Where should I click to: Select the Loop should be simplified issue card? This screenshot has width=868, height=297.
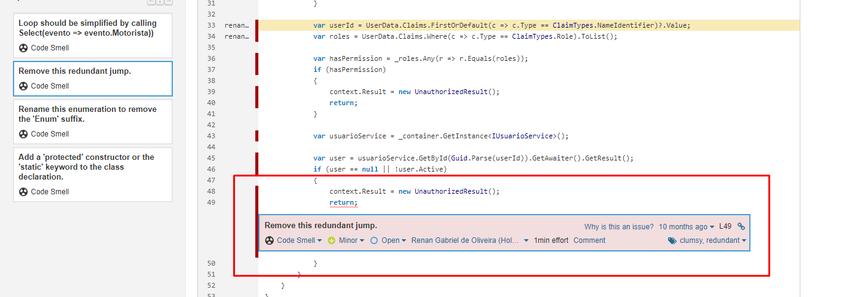[x=92, y=28]
